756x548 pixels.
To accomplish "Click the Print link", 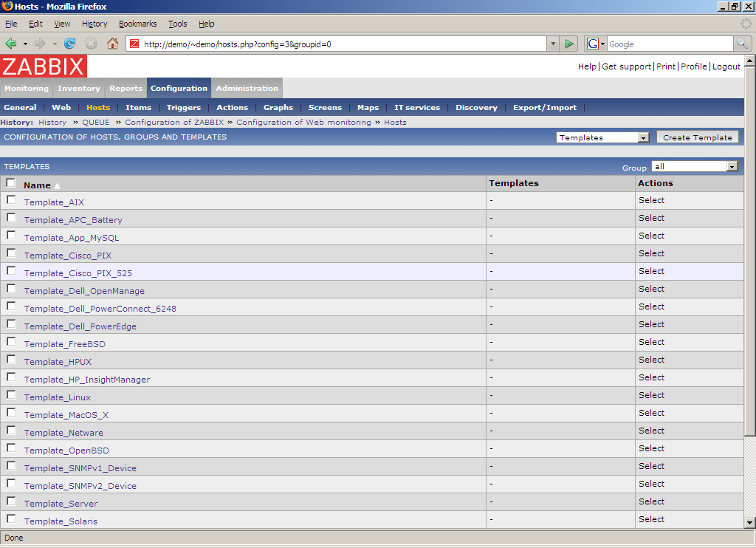I will point(666,66).
